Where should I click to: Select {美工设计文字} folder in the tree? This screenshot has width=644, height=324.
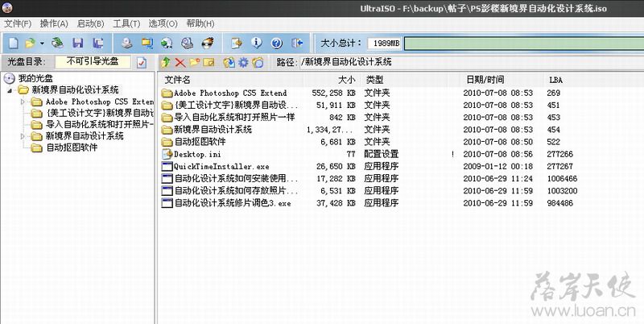tap(99, 113)
